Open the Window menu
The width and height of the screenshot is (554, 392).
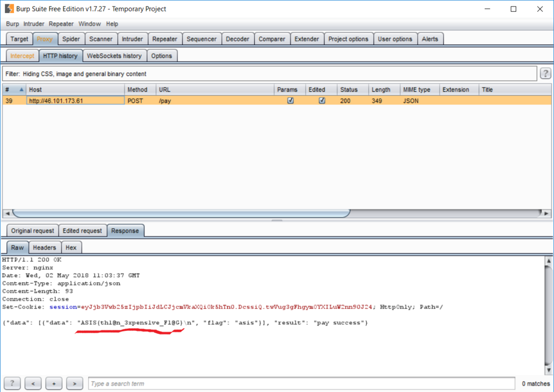pyautogui.click(x=89, y=24)
